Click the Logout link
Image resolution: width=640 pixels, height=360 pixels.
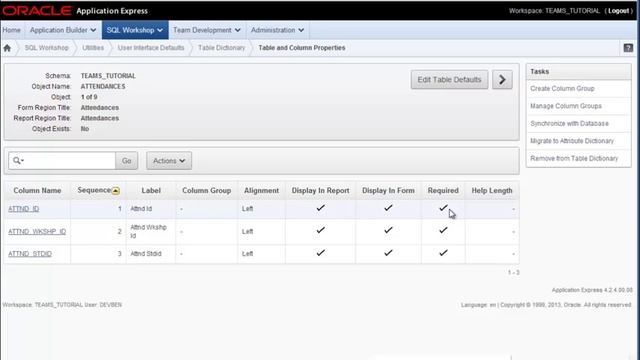click(x=618, y=11)
